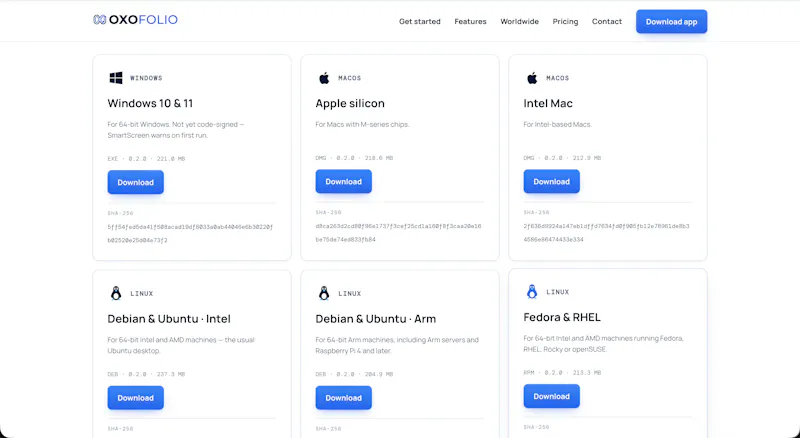Download the Windows 10 & 11 installer
800x438 pixels.
point(136,182)
